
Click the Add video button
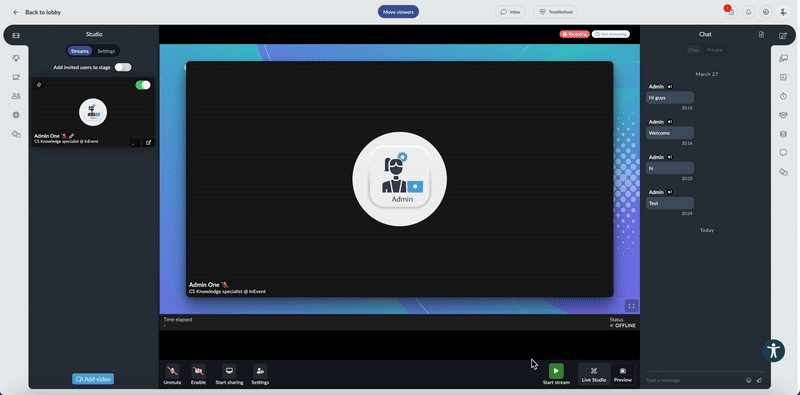tap(93, 379)
